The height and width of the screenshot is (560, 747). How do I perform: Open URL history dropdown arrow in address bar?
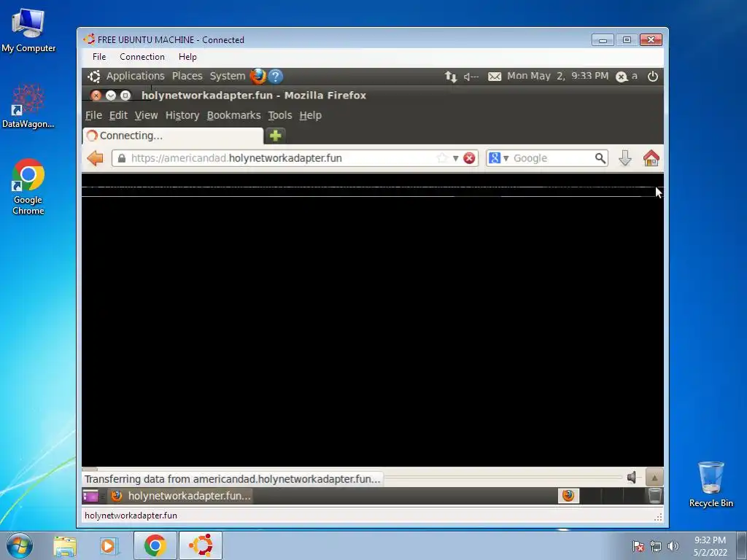(x=455, y=158)
